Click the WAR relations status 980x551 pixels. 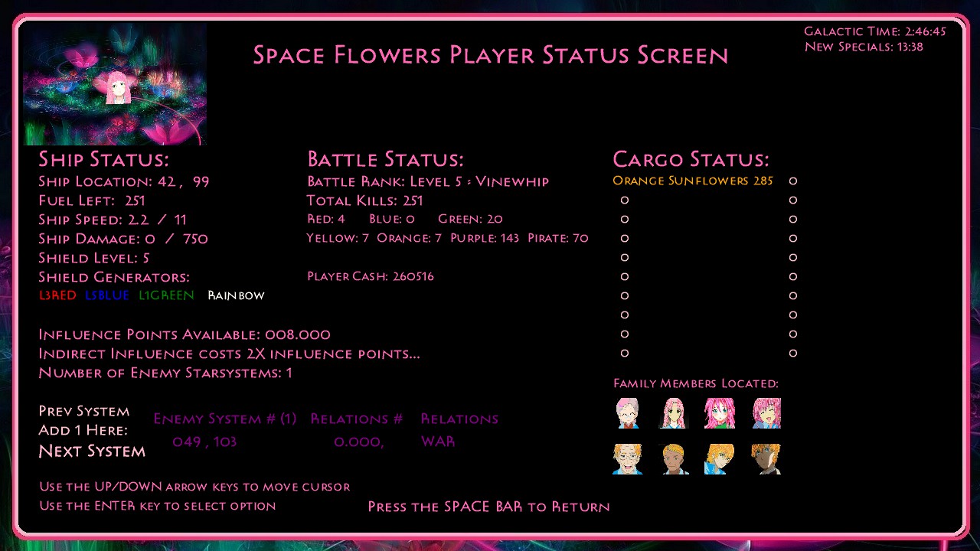click(x=438, y=442)
